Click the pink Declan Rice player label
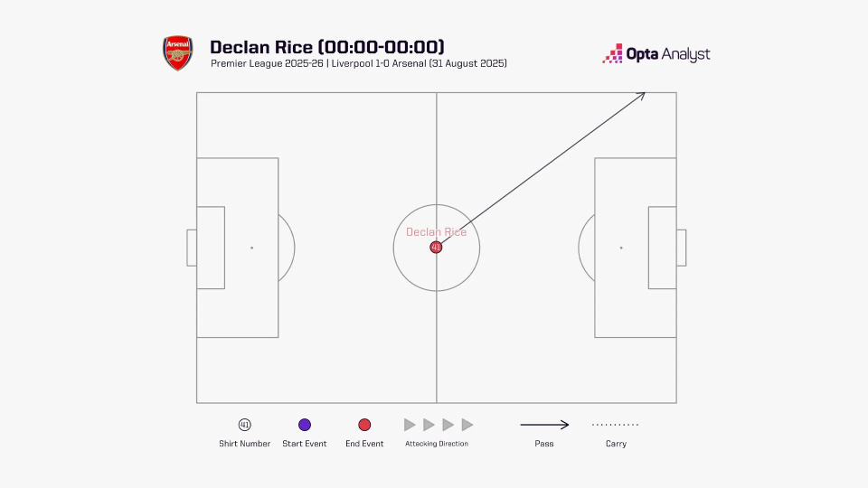The image size is (868, 488). [x=436, y=232]
